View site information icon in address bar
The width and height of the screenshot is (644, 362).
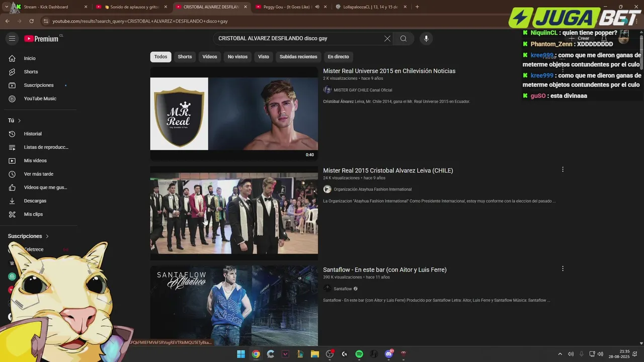tap(46, 21)
